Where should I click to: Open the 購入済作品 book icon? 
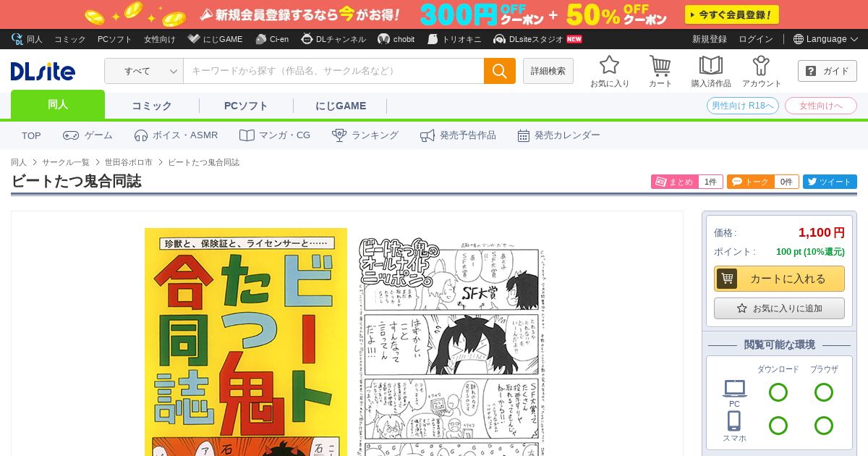pos(711,72)
